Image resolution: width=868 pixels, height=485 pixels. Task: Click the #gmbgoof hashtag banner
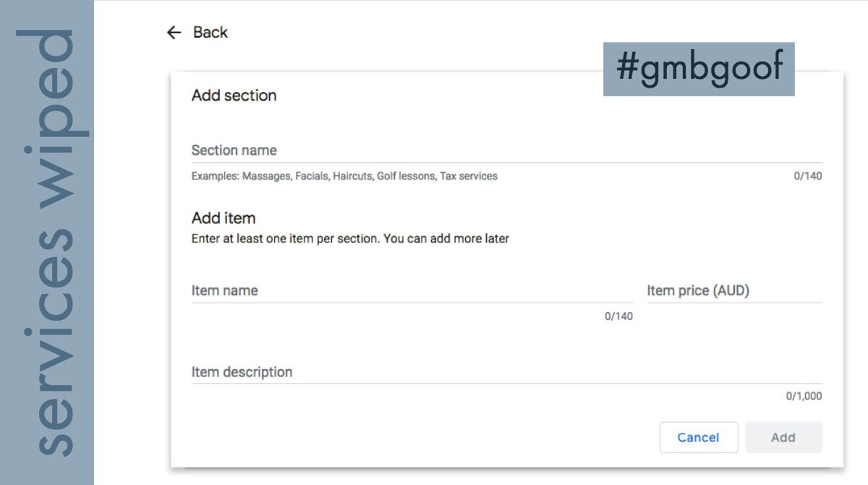tap(699, 69)
